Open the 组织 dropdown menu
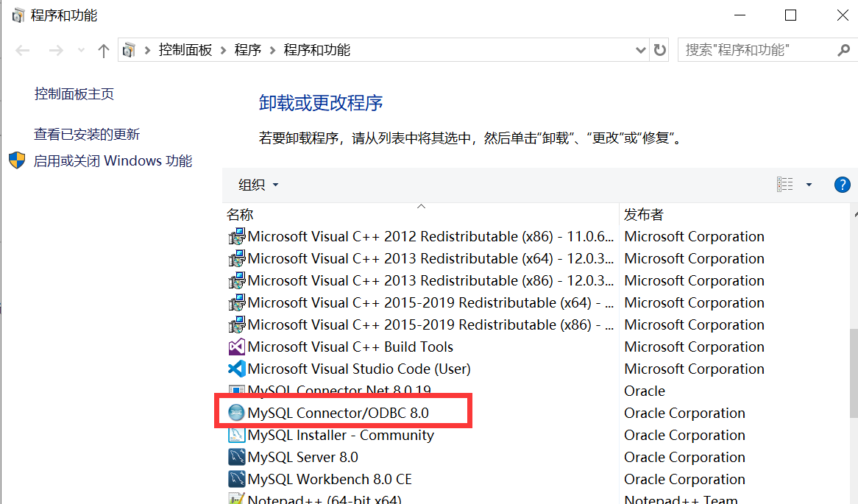Screen dimensions: 858x504 (x=258, y=185)
